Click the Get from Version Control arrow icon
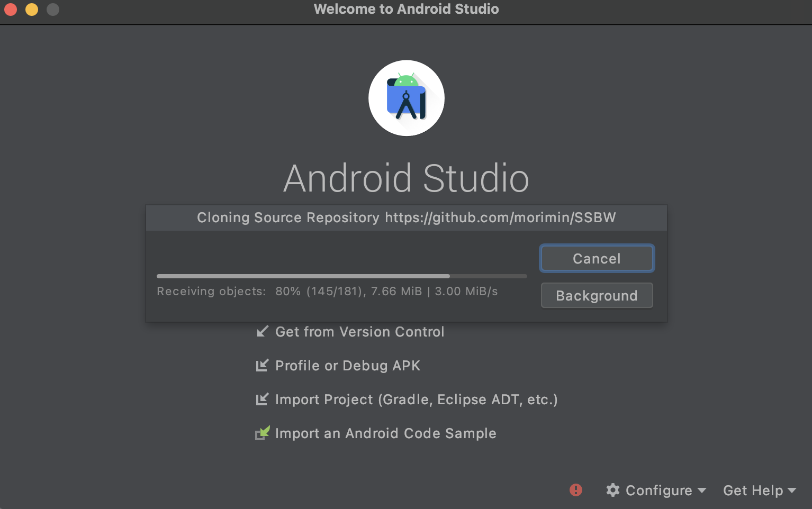This screenshot has width=812, height=509. coord(263,332)
